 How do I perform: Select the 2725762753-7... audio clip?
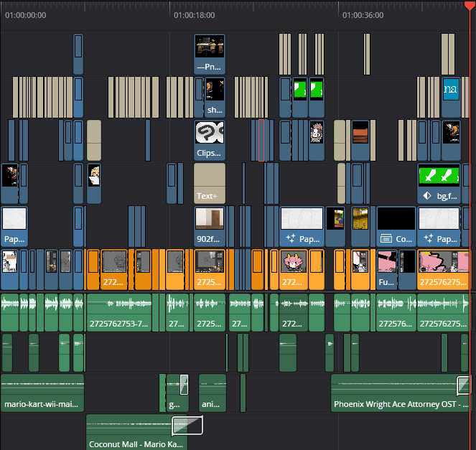119,312
